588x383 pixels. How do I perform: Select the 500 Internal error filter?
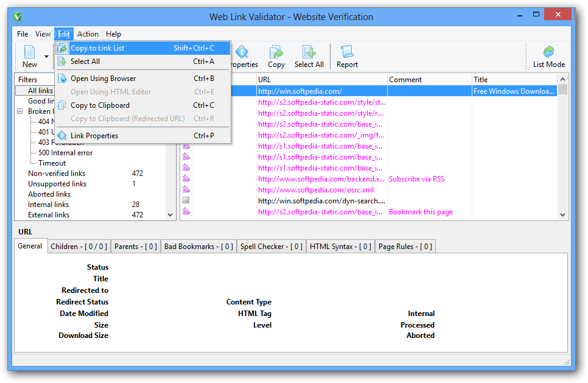tap(65, 153)
